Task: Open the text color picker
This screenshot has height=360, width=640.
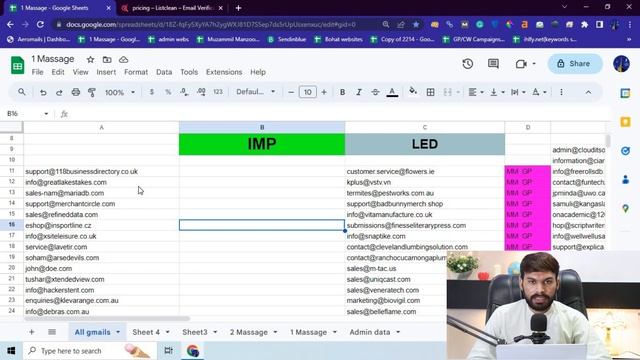Action: click(x=392, y=92)
